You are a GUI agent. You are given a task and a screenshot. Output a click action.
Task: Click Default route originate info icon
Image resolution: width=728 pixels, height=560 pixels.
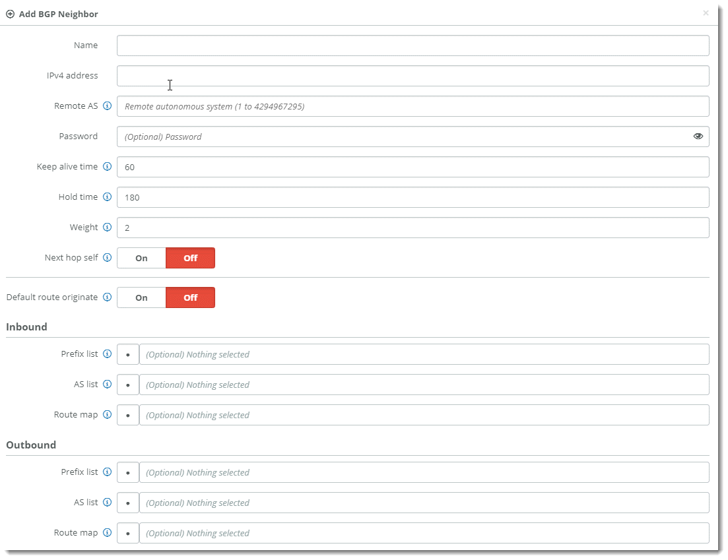point(108,297)
